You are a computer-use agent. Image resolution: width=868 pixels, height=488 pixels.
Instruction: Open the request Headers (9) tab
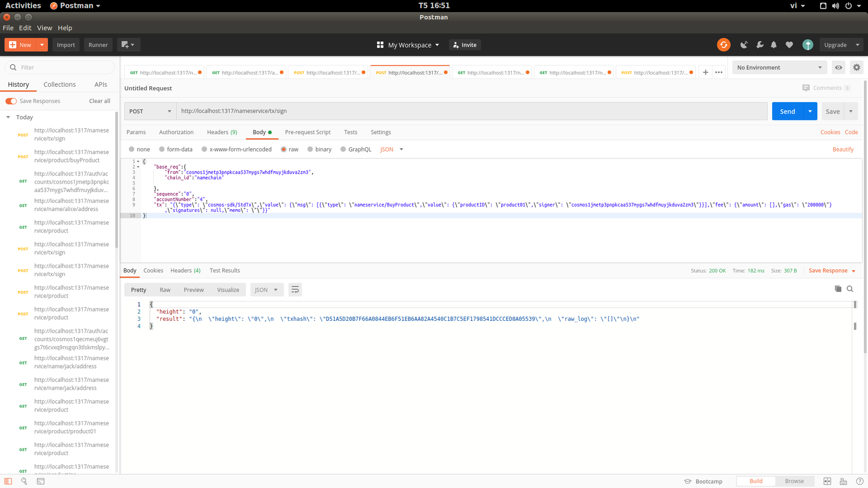point(222,132)
